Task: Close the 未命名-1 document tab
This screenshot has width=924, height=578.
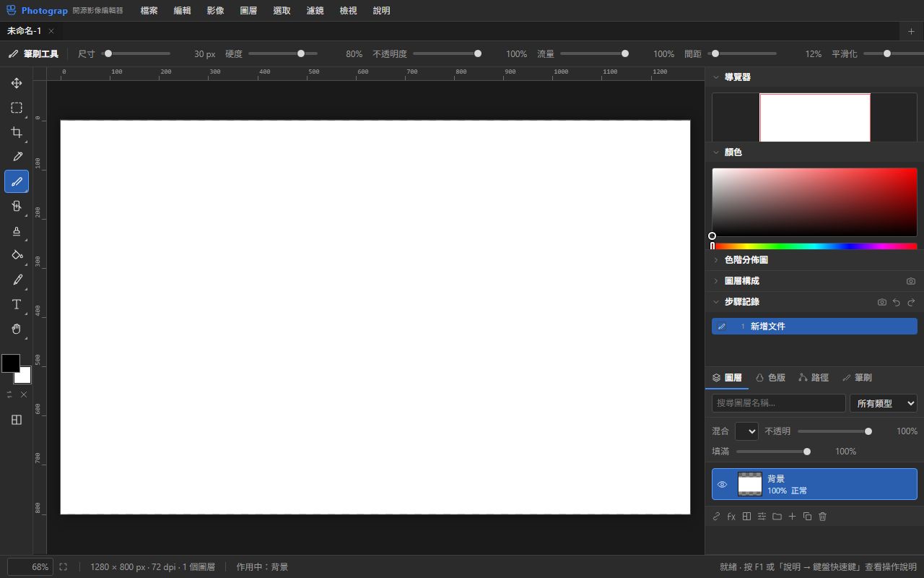Action: (x=51, y=31)
